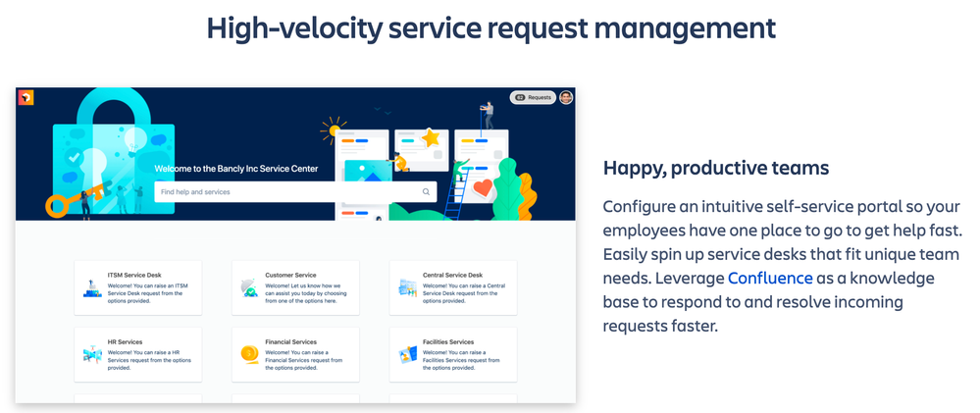Open the 82 Requests button
The image size is (980, 413).
[533, 97]
